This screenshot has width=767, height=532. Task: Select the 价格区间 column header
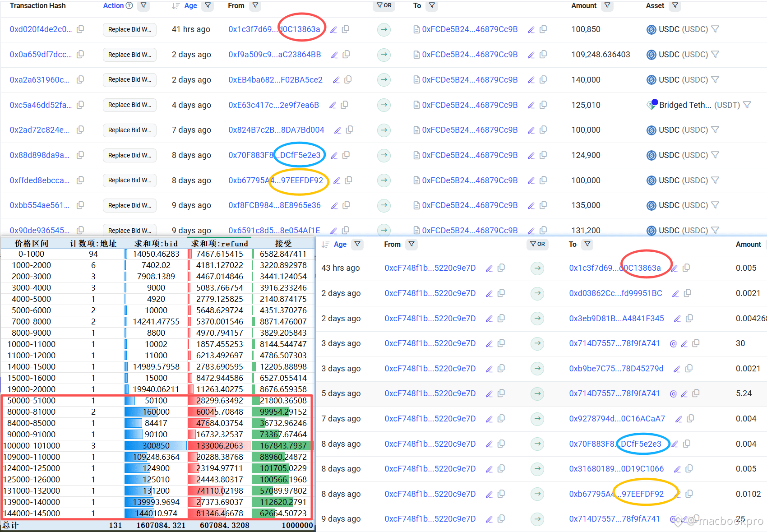coord(32,243)
